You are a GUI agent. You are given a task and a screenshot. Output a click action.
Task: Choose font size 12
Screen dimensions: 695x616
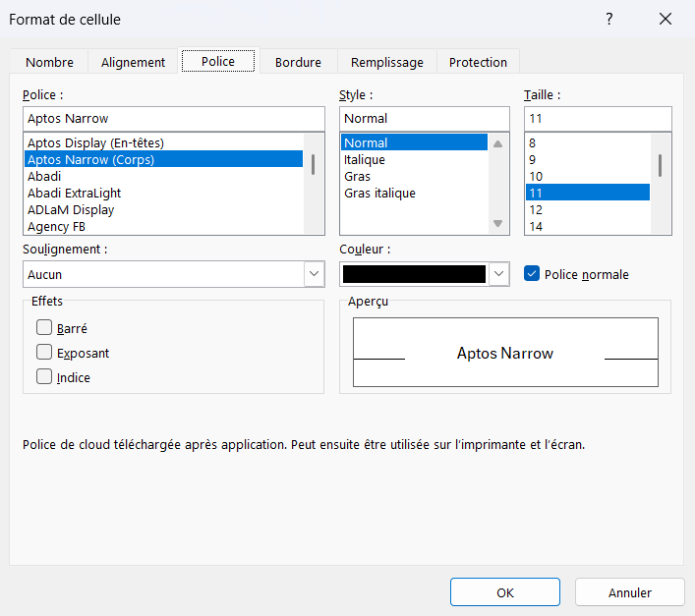(588, 209)
